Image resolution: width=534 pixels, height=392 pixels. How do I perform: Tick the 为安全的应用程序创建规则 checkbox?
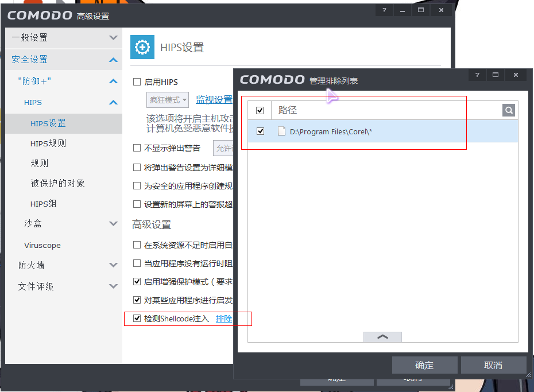(137, 185)
